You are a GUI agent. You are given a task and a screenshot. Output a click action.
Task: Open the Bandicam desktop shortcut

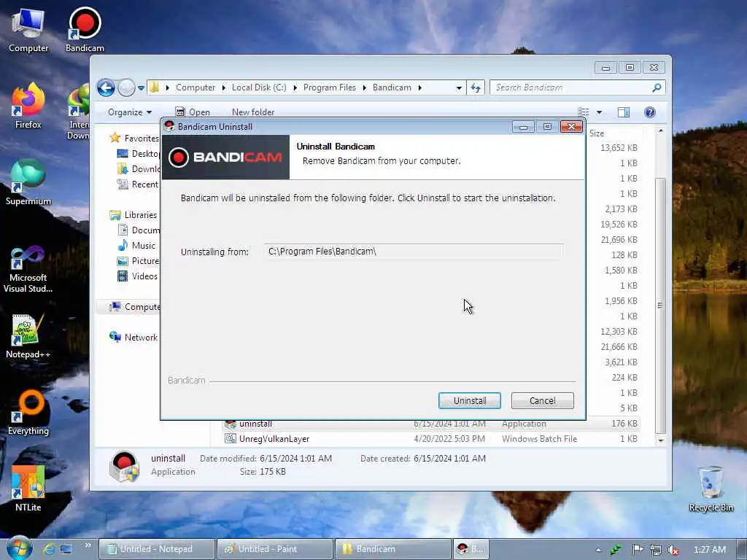[85, 29]
